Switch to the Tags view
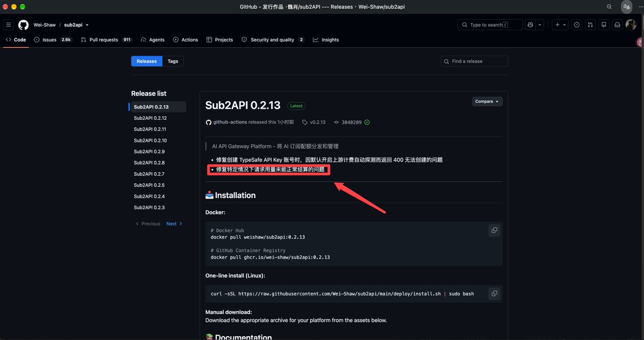This screenshot has width=644, height=340. [x=173, y=61]
